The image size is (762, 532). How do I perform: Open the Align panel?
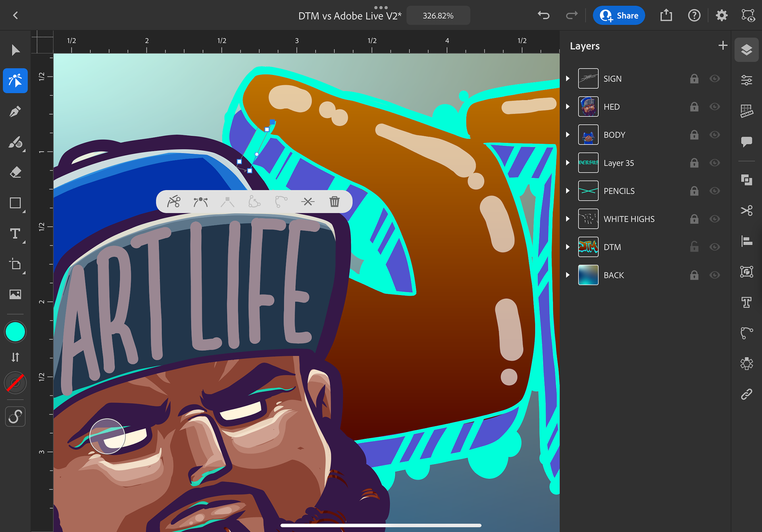pos(747,241)
